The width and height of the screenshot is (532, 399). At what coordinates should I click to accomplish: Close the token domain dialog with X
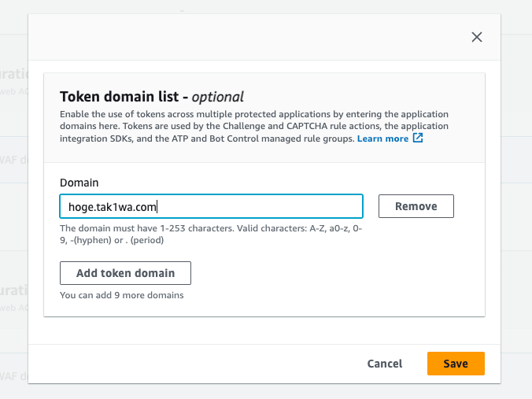click(477, 37)
